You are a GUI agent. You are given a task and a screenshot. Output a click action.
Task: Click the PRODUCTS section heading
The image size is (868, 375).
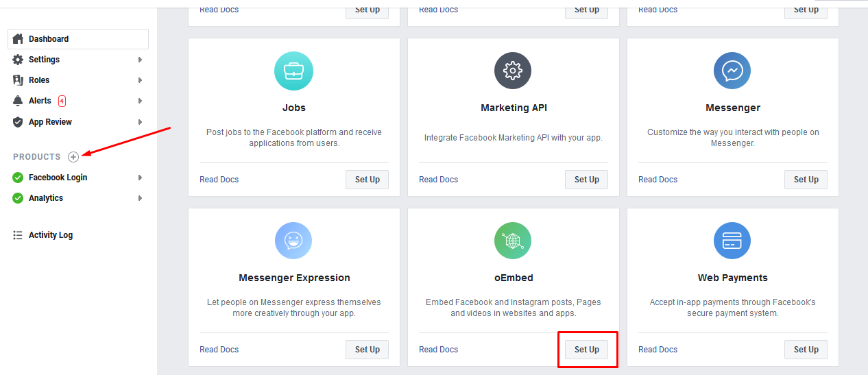(37, 157)
